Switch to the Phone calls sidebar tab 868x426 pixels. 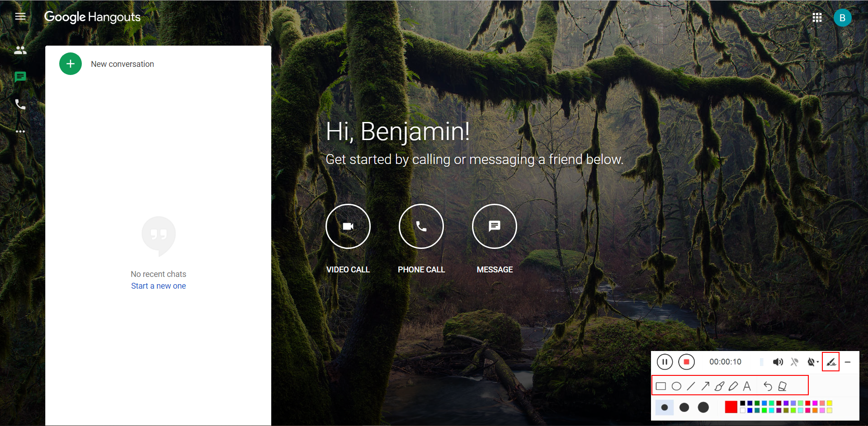pos(20,104)
